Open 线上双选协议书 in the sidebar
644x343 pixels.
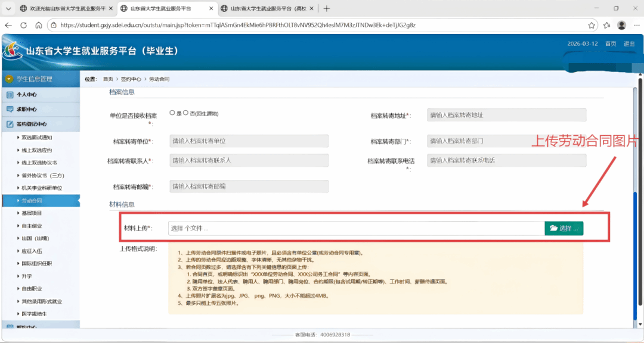point(41,163)
